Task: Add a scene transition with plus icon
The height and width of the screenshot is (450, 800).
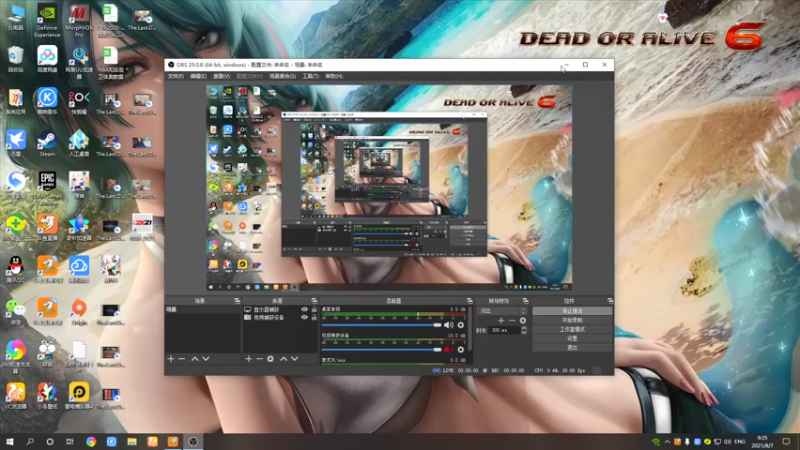Action: (x=501, y=320)
